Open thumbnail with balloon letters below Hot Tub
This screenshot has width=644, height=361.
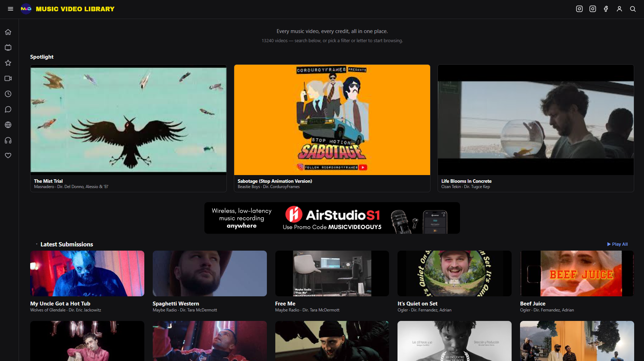[x=87, y=341]
